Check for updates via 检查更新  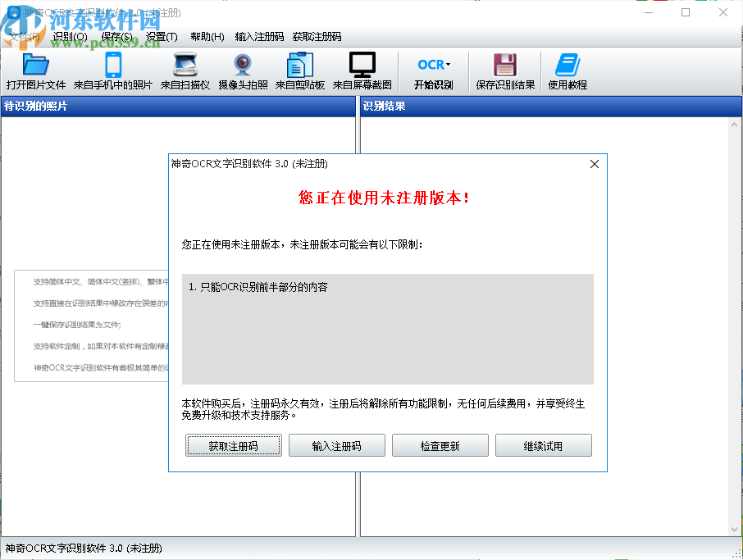pyautogui.click(x=440, y=445)
